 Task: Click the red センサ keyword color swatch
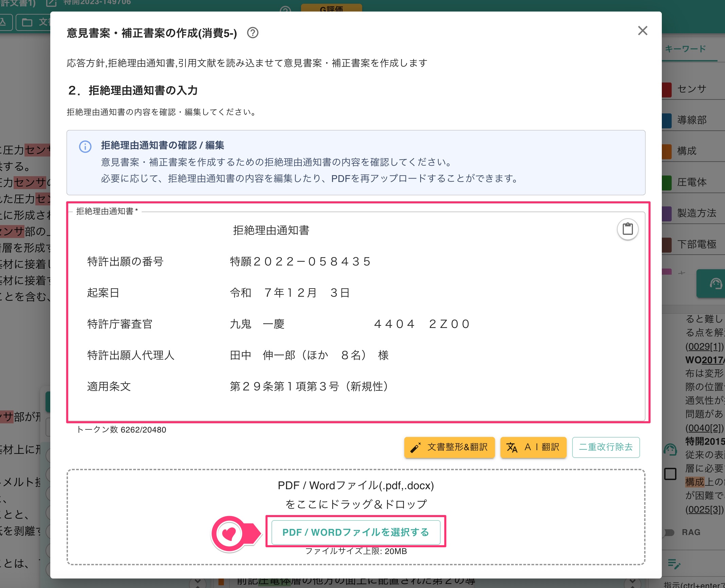[x=667, y=90]
